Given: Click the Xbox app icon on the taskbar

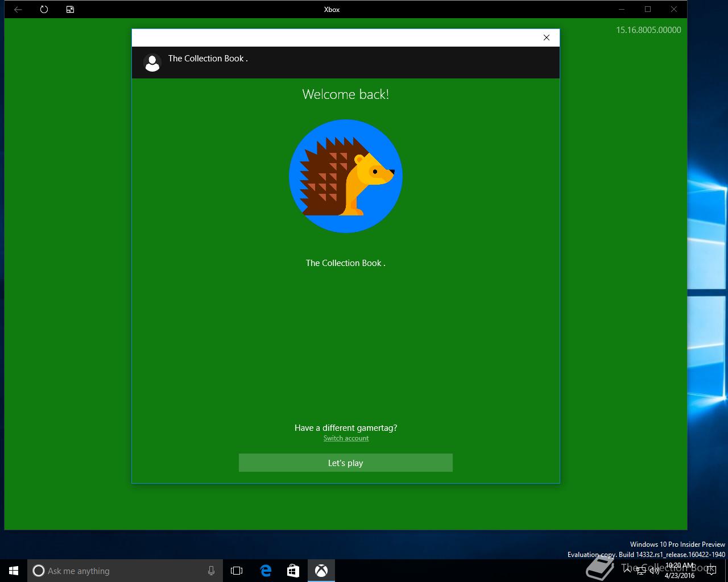Looking at the screenshot, I should [321, 571].
